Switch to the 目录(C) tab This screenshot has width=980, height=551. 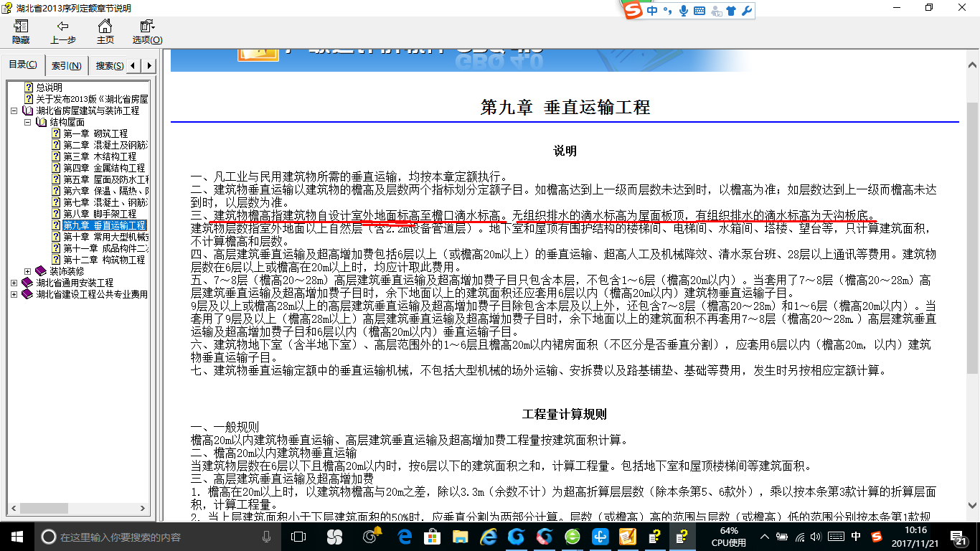tap(24, 65)
